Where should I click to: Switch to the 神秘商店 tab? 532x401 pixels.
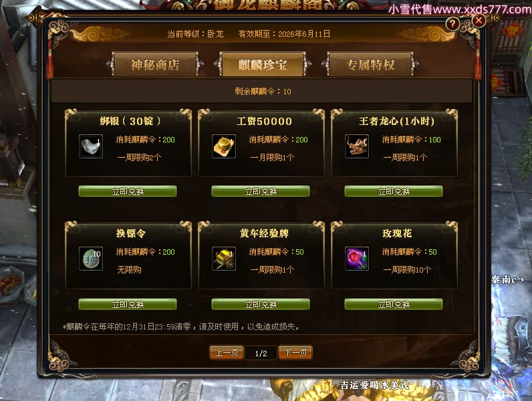[155, 64]
